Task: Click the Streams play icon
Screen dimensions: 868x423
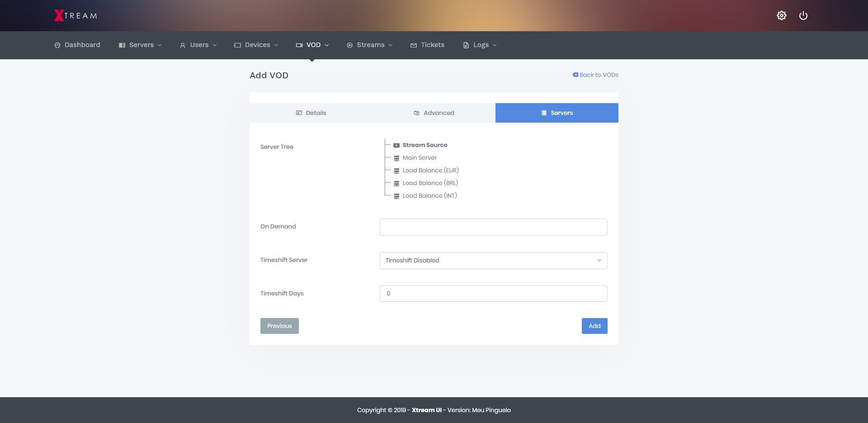Action: [x=349, y=45]
